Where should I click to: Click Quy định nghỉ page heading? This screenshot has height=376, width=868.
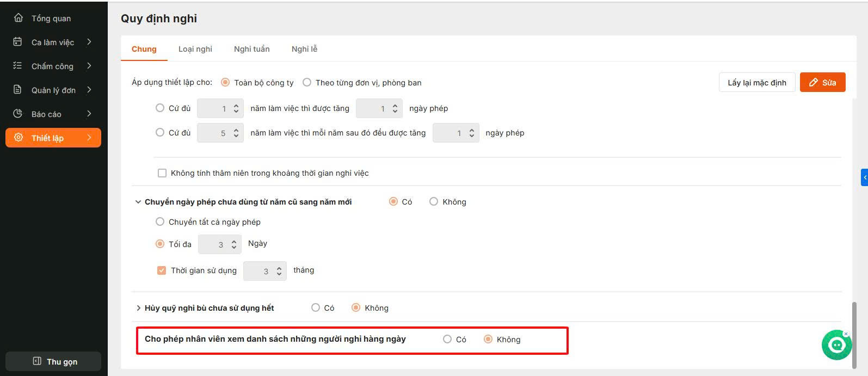pos(159,19)
